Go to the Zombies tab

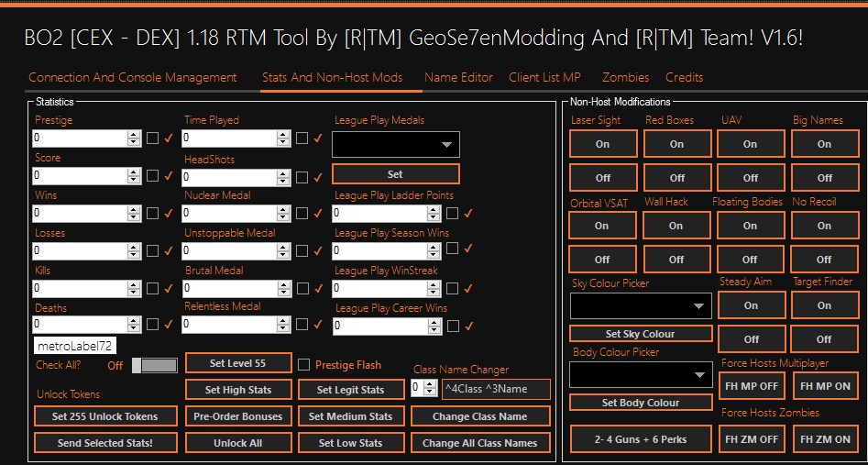[625, 78]
